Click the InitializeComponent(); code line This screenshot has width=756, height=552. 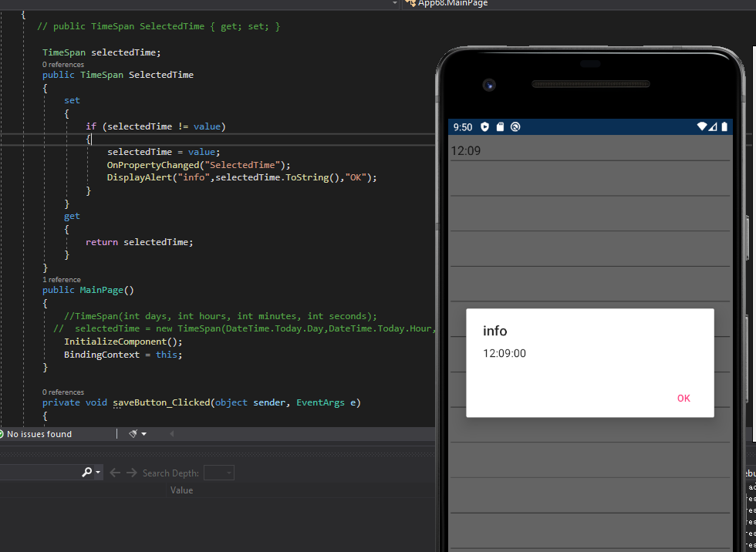click(123, 342)
